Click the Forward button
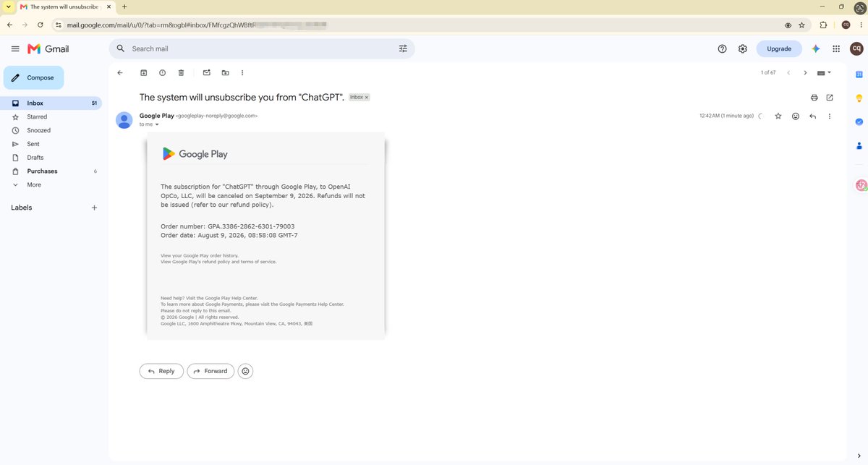This screenshot has width=868, height=465. [x=210, y=371]
